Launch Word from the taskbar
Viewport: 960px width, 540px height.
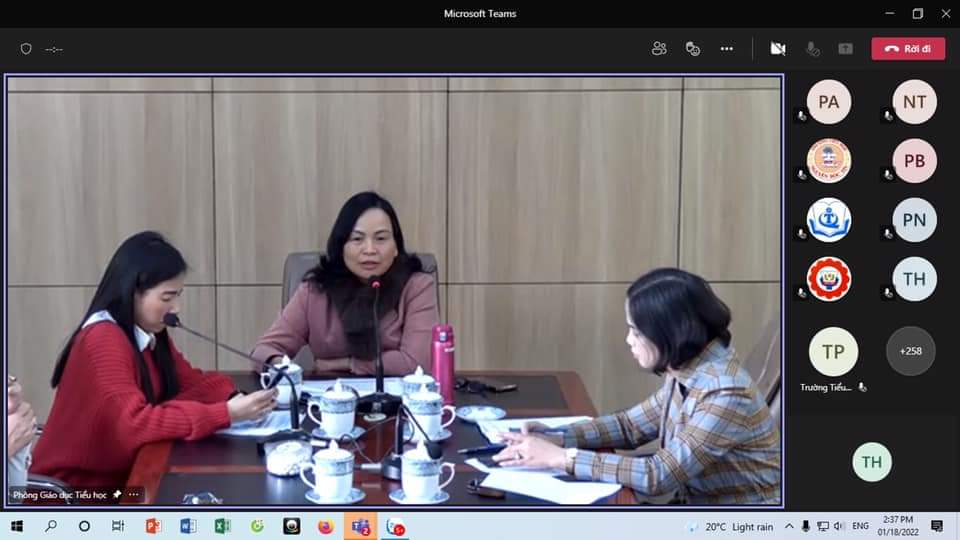coord(188,526)
